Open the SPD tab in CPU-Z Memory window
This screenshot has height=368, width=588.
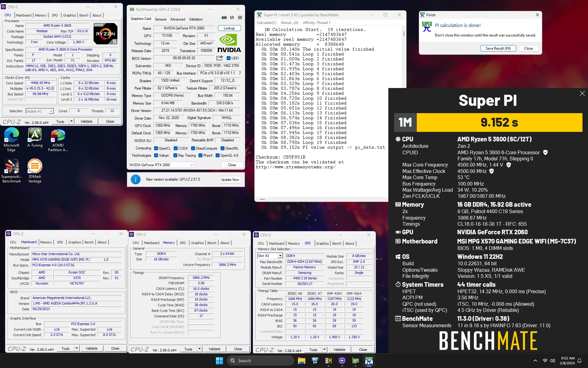[x=183, y=243]
